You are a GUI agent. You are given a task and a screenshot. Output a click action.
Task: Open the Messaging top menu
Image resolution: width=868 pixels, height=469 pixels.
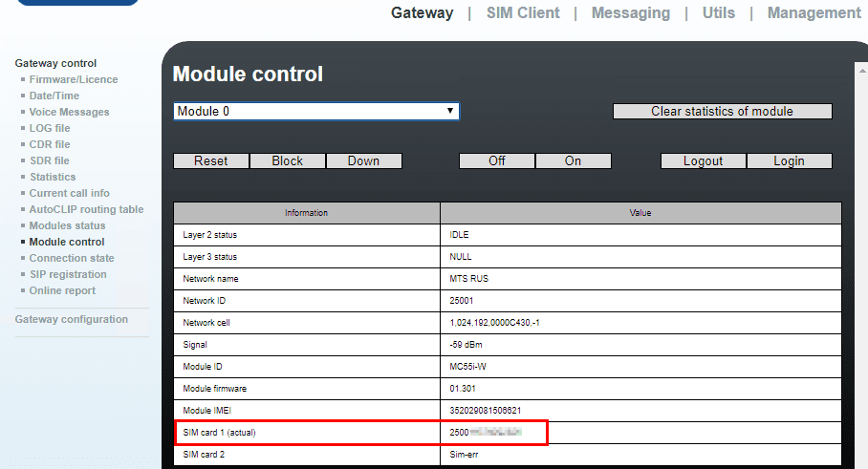click(x=631, y=12)
